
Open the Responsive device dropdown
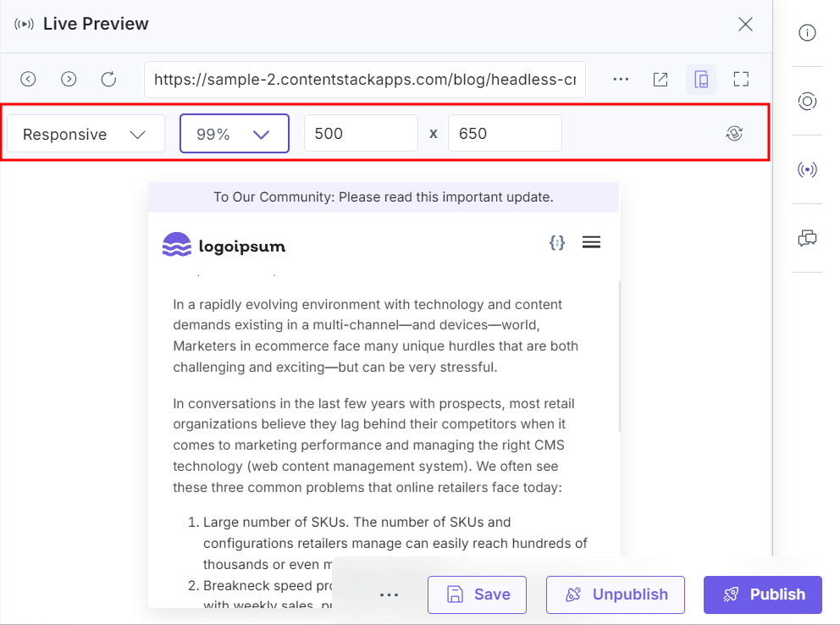(86, 134)
